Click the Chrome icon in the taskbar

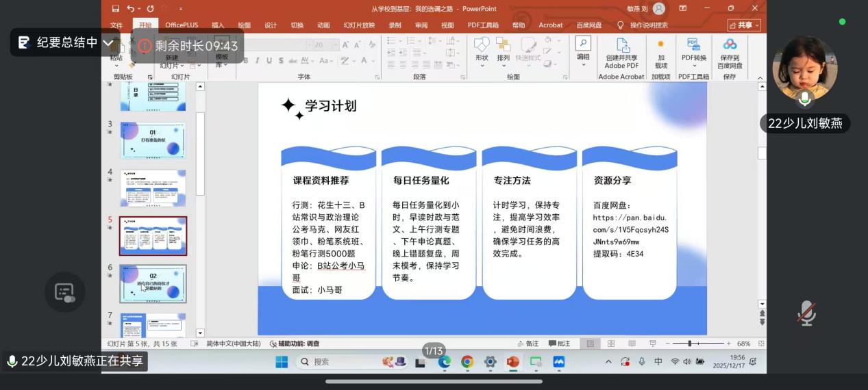467,361
